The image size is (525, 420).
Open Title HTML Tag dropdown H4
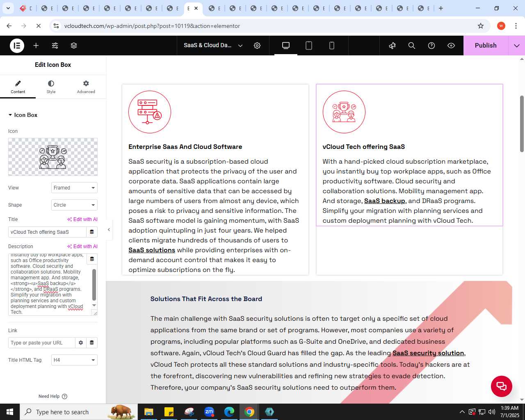74,360
